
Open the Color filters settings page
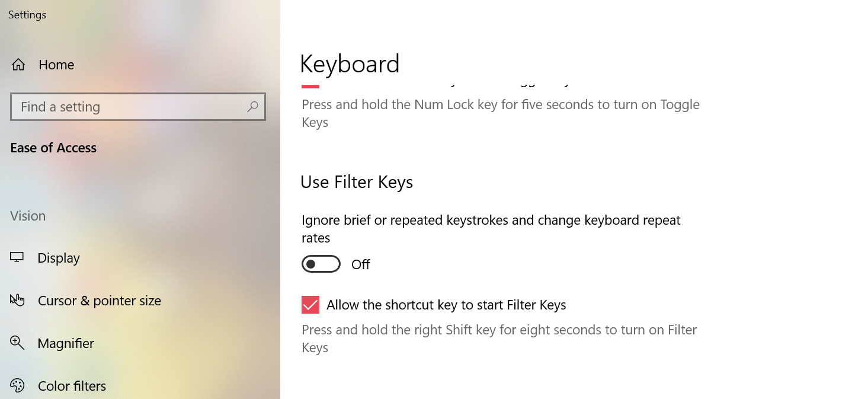pyautogui.click(x=72, y=386)
